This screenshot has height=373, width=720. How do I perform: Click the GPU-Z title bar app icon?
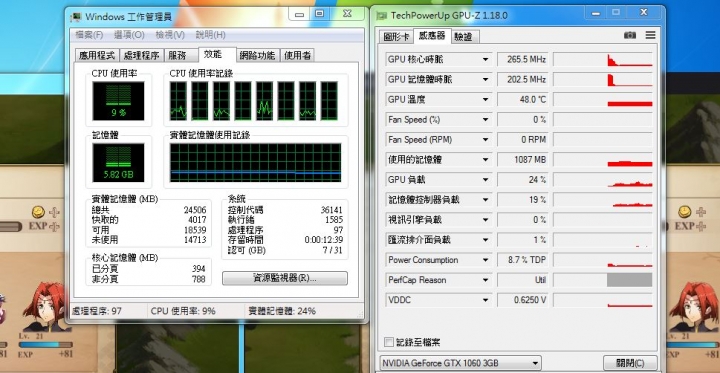point(381,16)
